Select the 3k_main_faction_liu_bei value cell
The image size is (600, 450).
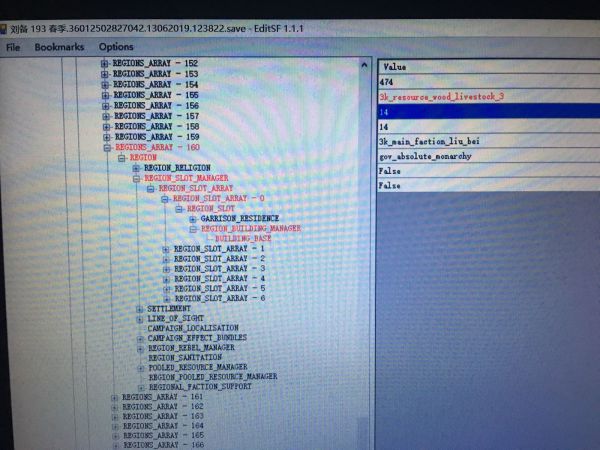pyautogui.click(x=431, y=142)
